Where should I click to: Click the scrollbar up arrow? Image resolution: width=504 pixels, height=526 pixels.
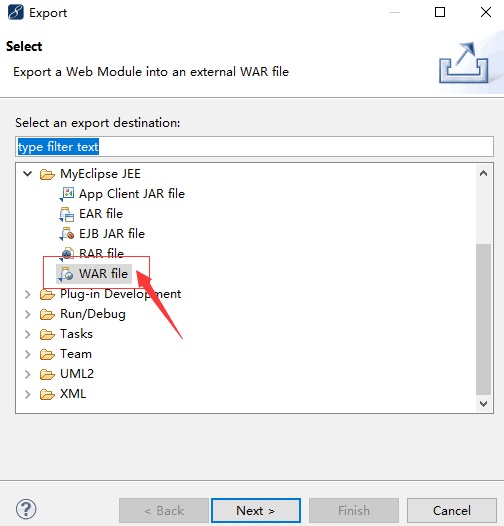pos(483,173)
